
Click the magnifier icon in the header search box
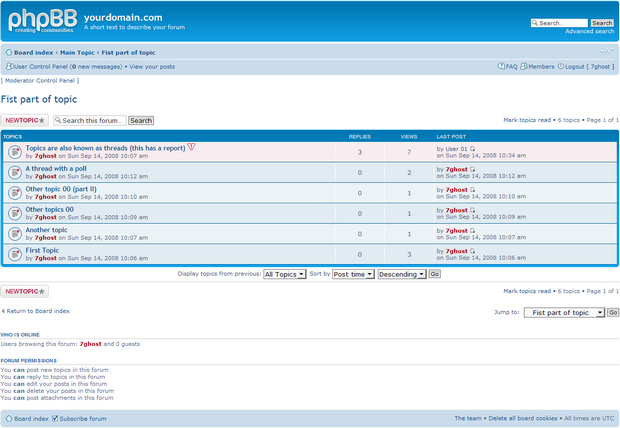pos(535,23)
